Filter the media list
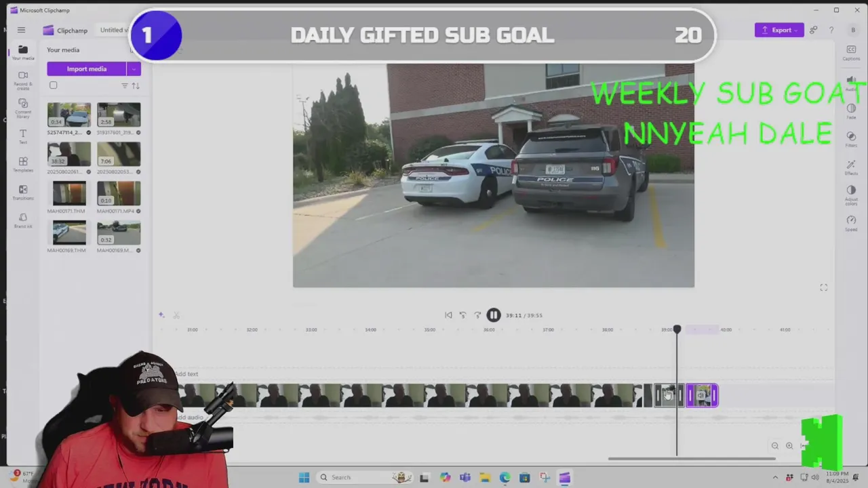The image size is (868, 488). [x=124, y=85]
